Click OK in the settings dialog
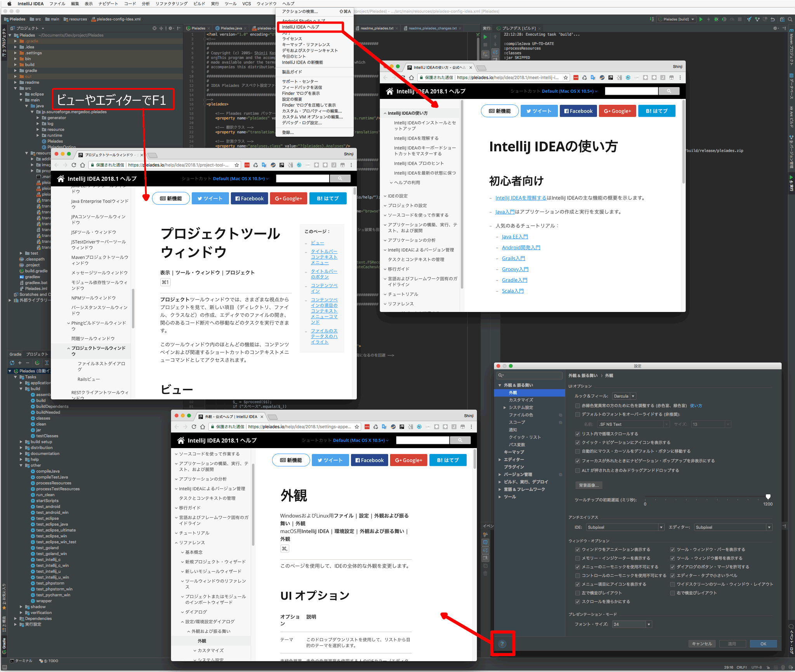This screenshot has height=672, width=795. coord(763,644)
